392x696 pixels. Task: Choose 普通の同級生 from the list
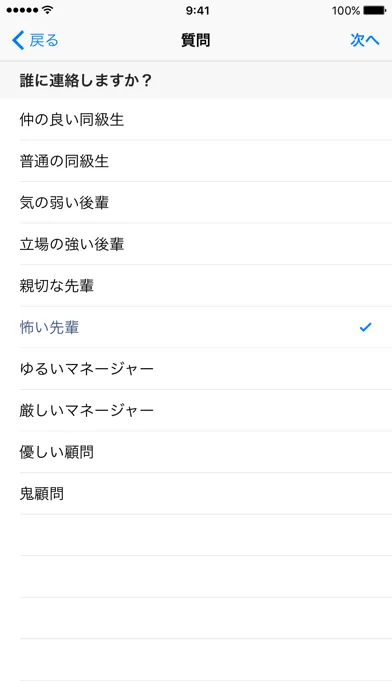(196, 161)
